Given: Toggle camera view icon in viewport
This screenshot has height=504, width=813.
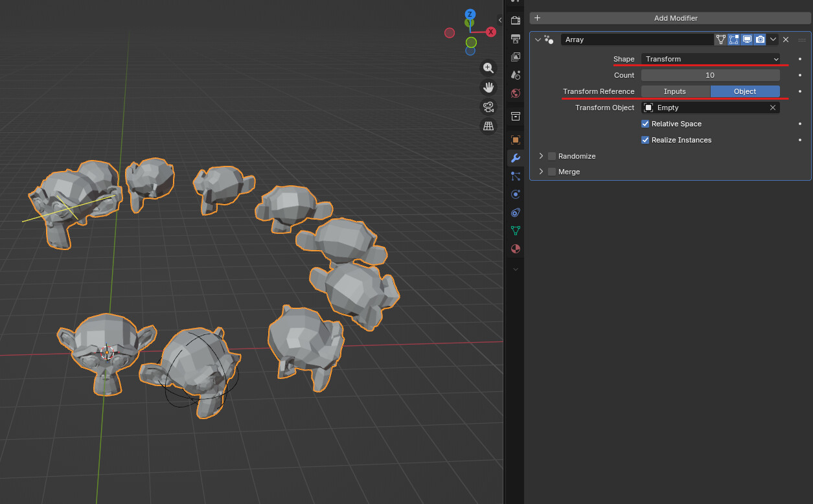Looking at the screenshot, I should click(x=488, y=106).
